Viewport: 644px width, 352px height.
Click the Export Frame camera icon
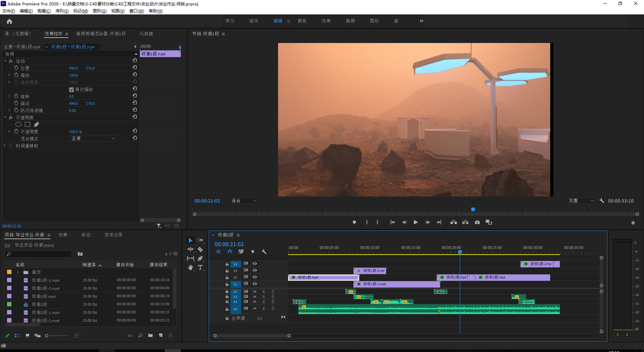[477, 222]
